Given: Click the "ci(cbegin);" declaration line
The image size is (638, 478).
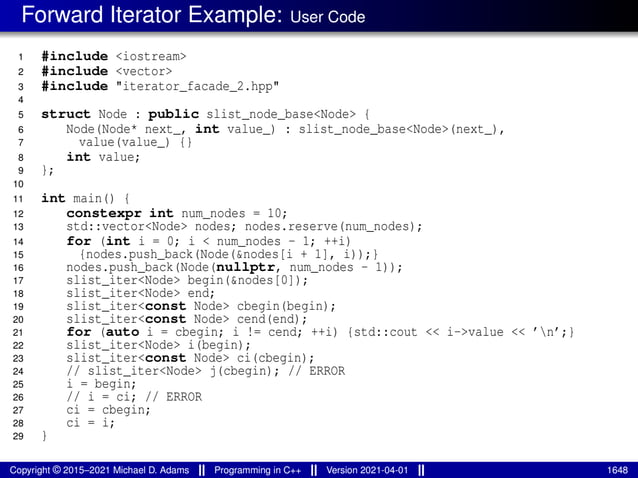Looking at the screenshot, I should tap(191, 358).
